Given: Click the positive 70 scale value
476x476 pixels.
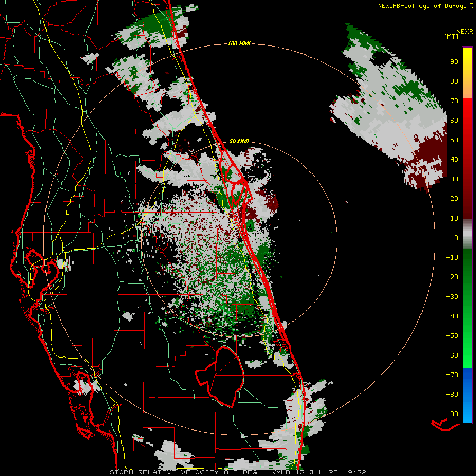Looking at the screenshot, I should point(454,101).
